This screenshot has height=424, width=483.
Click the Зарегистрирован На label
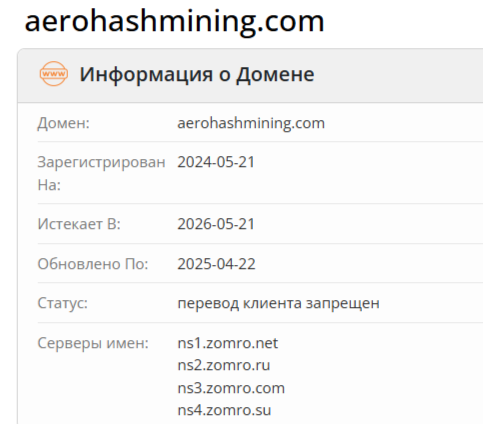pyautogui.click(x=101, y=173)
